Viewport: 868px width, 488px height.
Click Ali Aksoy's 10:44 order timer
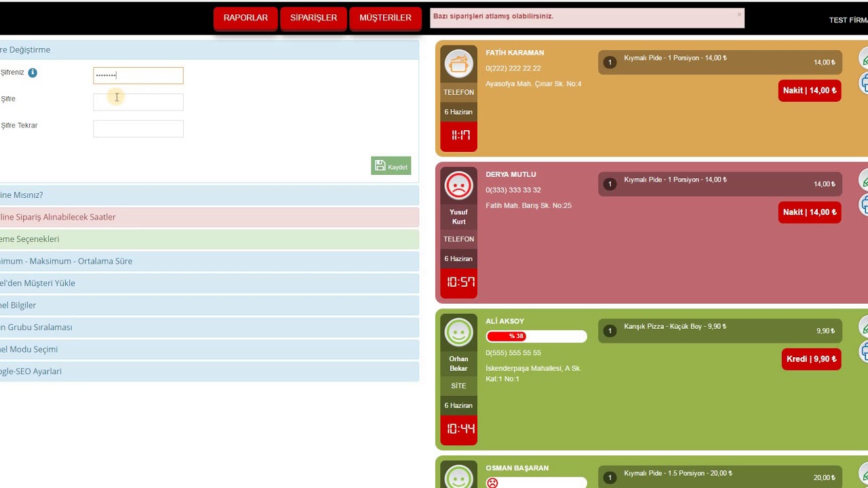click(459, 430)
